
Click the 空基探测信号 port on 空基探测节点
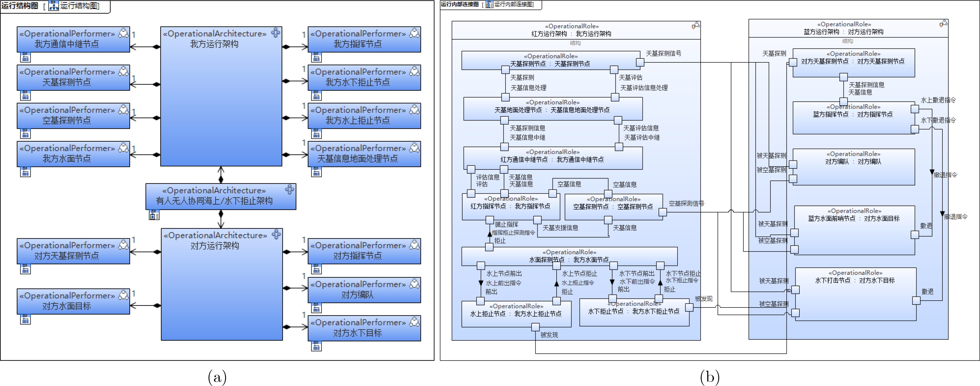[x=662, y=212]
